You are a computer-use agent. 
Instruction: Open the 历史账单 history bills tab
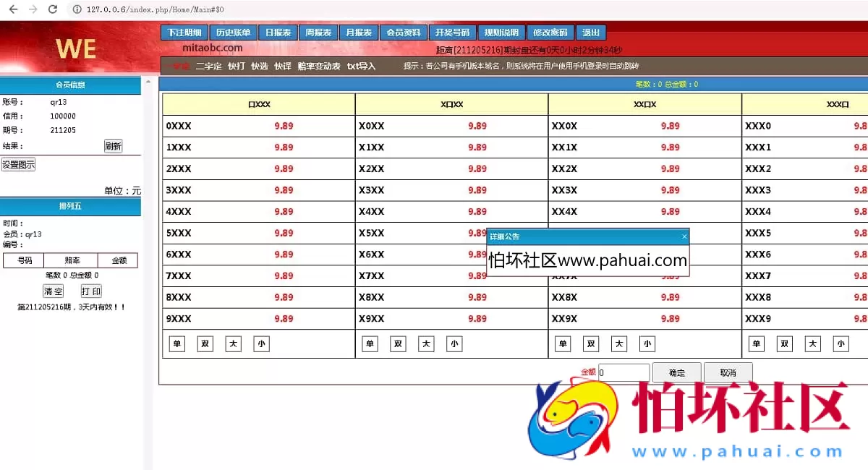point(233,33)
